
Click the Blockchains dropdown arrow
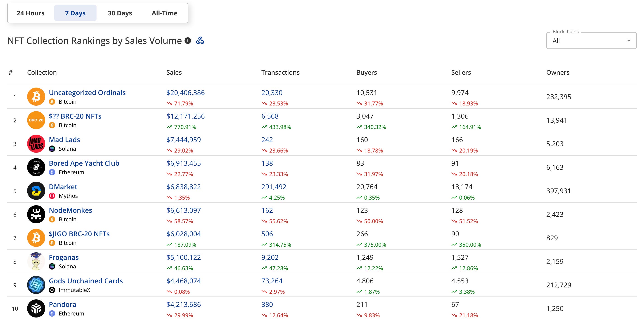(628, 41)
